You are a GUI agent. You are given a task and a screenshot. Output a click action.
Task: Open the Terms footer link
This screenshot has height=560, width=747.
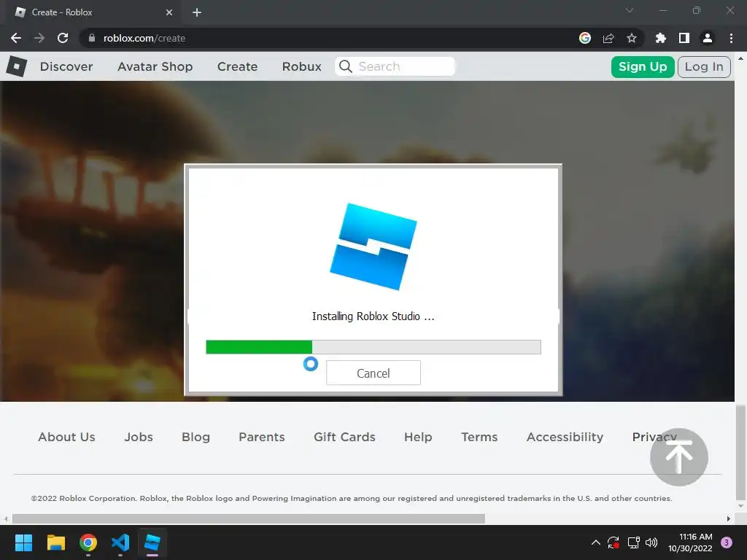(x=479, y=437)
